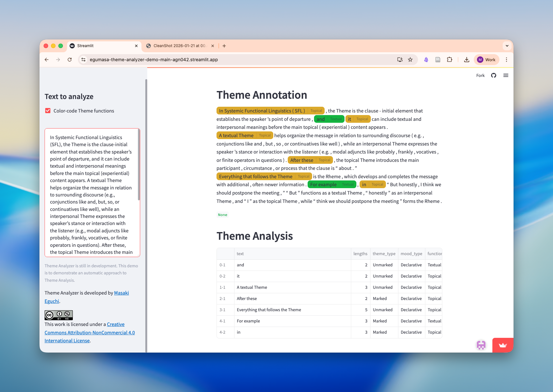Bookmark this page with the star icon

tap(410, 60)
